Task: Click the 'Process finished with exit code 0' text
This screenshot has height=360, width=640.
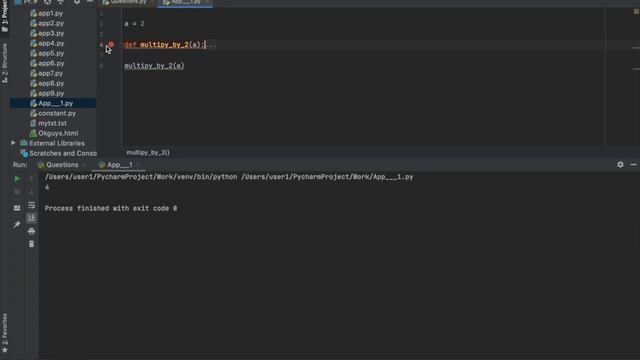Action: click(x=111, y=208)
